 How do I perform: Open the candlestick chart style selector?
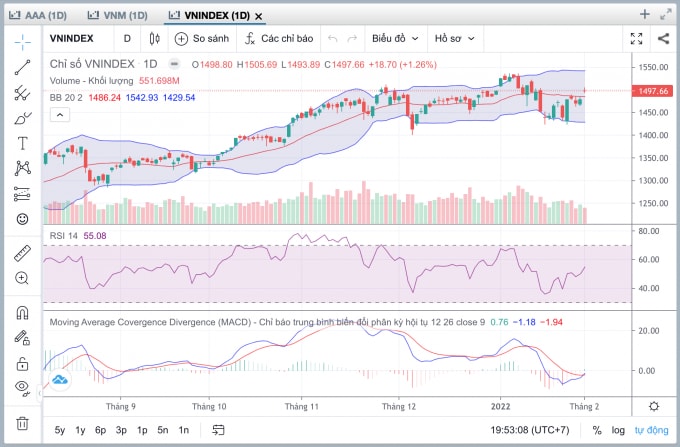point(154,39)
